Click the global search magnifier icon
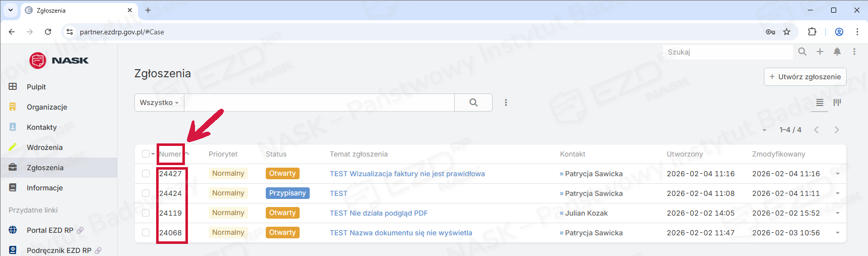Viewport: 868px width, 256px height. [802, 52]
